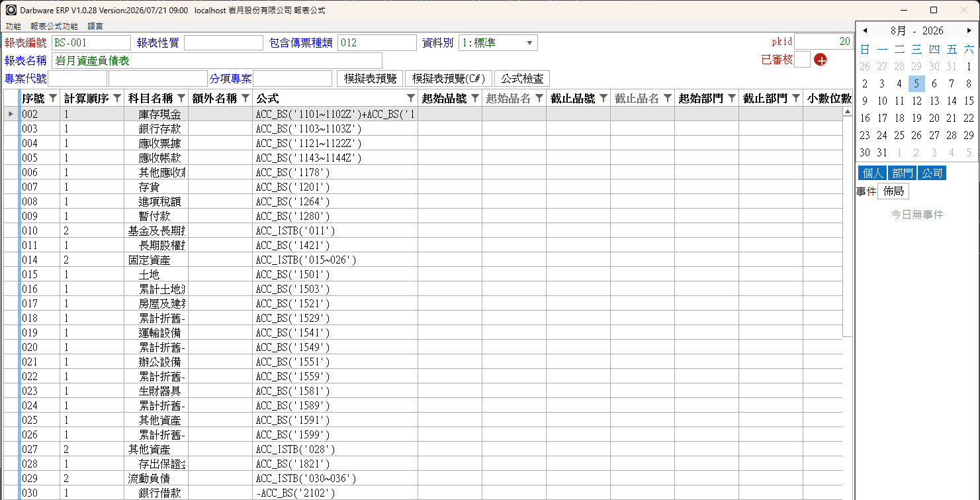The image size is (980, 500).
Task: Open the 功能 menu
Action: pos(13,26)
